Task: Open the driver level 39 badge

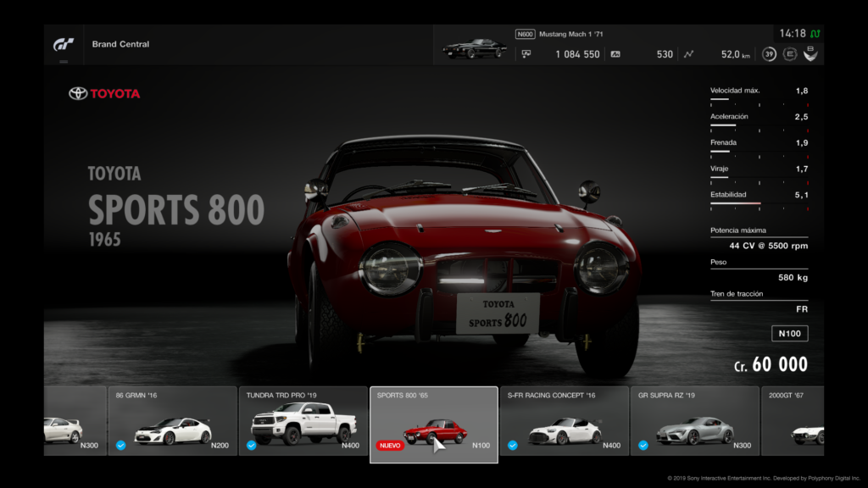Action: pyautogui.click(x=769, y=54)
